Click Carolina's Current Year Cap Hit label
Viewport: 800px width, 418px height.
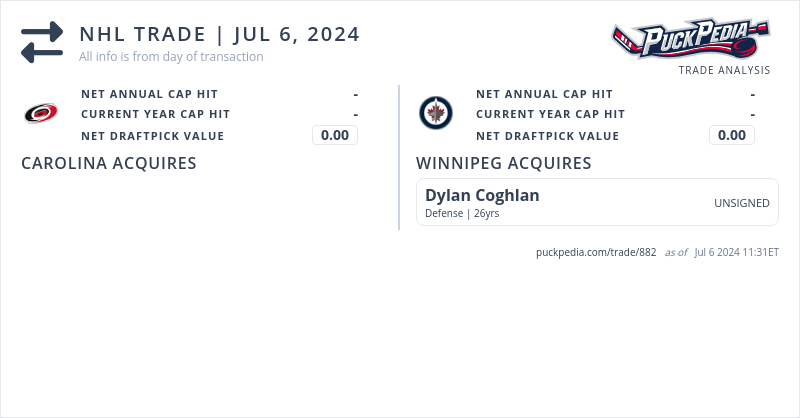155,114
